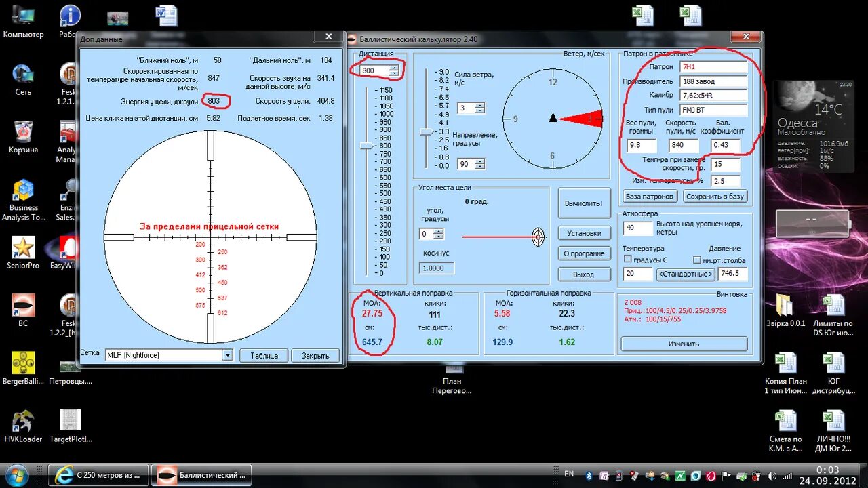Viewport: 868px width, 488px height.
Task: Toggle мм.рт.столба pressure checkbox
Action: (x=697, y=260)
